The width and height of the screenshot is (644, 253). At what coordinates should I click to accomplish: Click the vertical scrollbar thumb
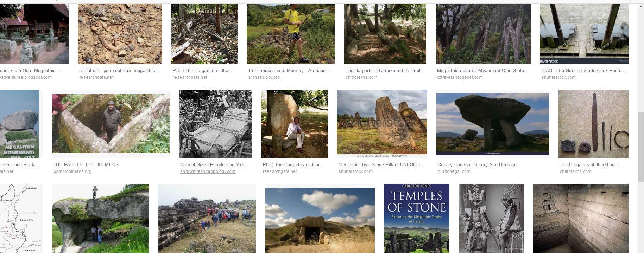pos(641,147)
